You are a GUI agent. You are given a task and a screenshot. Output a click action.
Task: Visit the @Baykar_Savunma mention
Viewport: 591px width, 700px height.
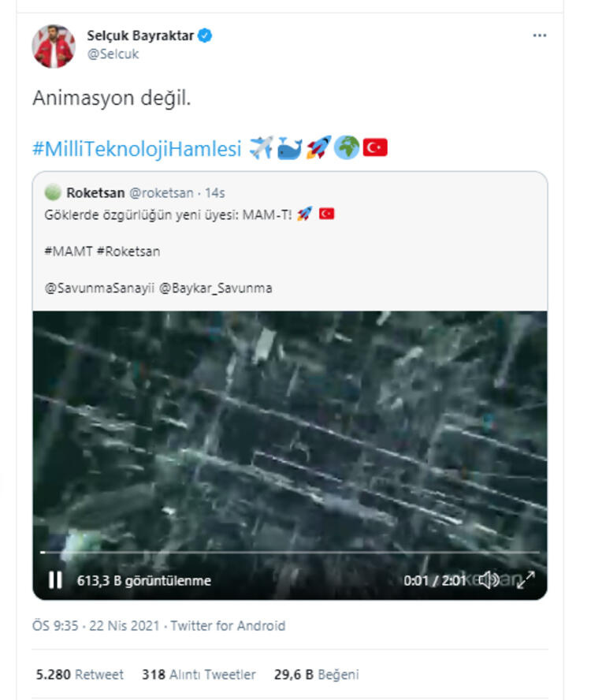(215, 288)
